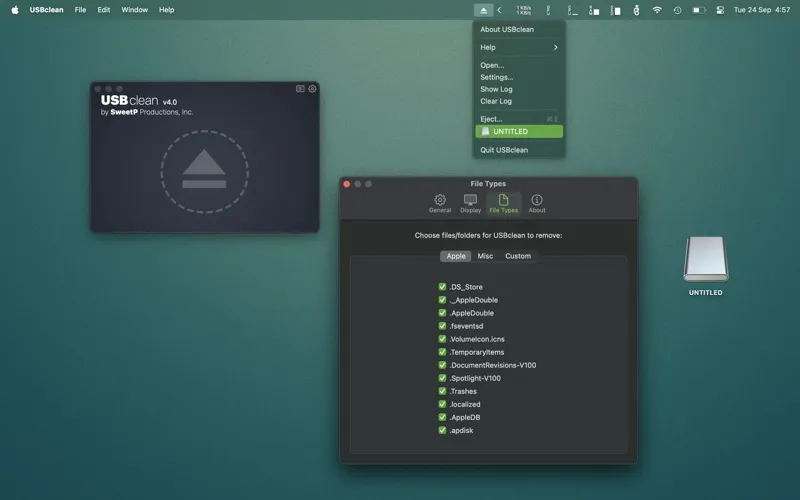The width and height of the screenshot is (800, 500).
Task: Choose Open... in the dropdown menu
Action: tap(519, 65)
